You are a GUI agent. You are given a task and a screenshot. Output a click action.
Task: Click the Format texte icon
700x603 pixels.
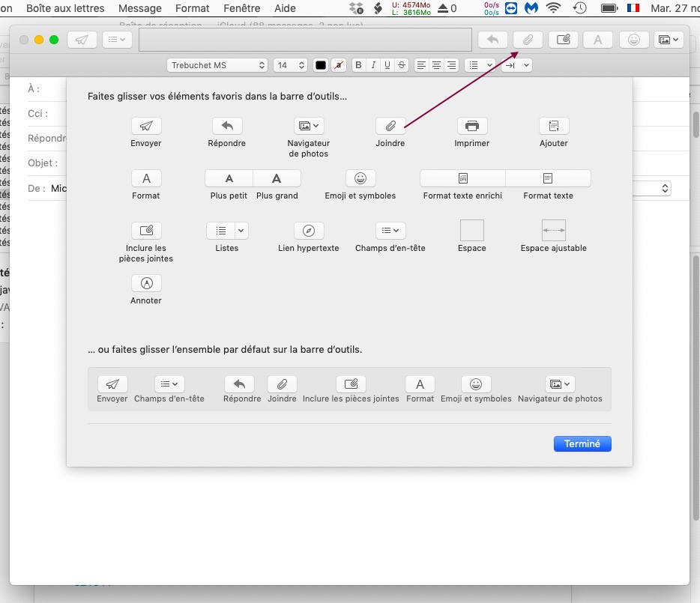pos(548,178)
